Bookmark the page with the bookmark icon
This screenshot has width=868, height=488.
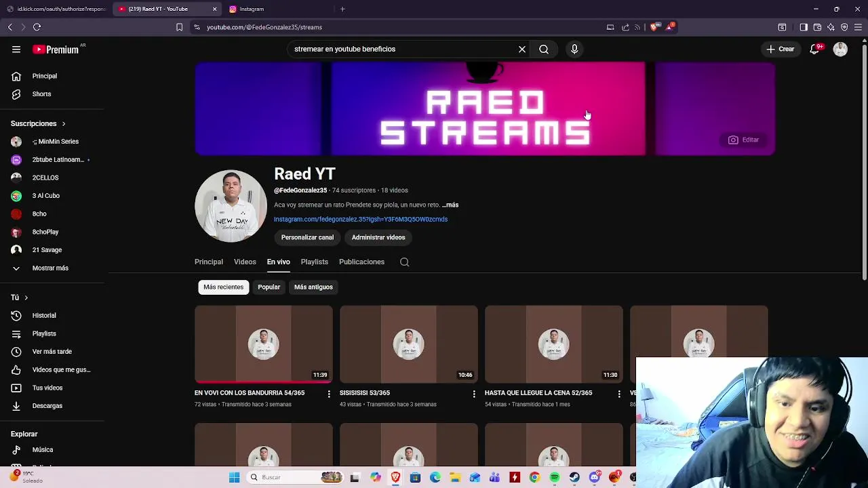coord(179,27)
